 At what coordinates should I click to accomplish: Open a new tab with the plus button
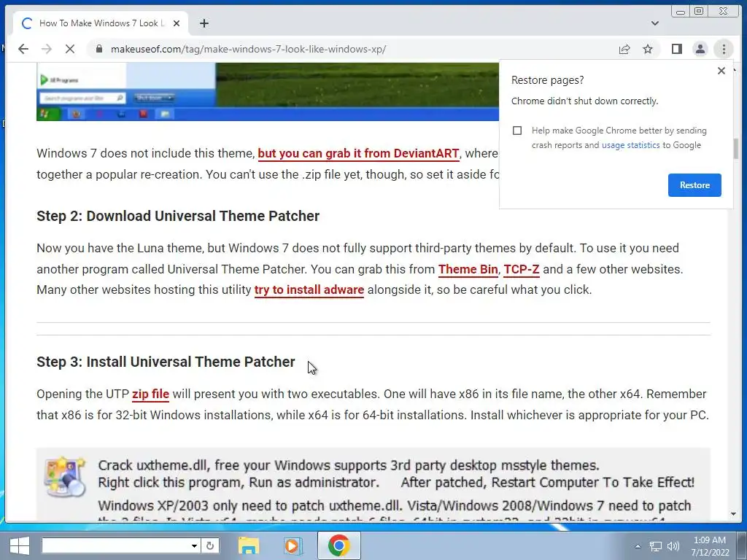(x=204, y=23)
